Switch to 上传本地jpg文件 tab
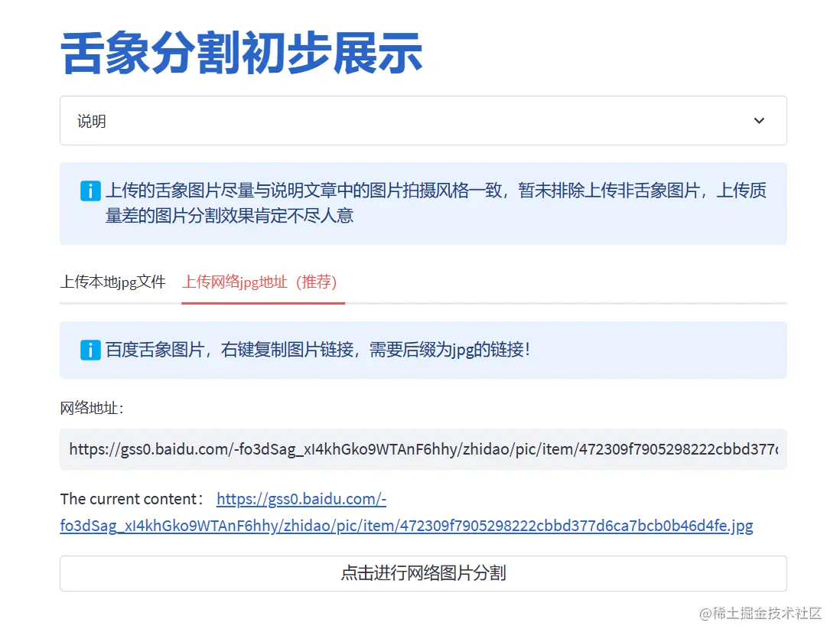The image size is (840, 639). tap(113, 282)
